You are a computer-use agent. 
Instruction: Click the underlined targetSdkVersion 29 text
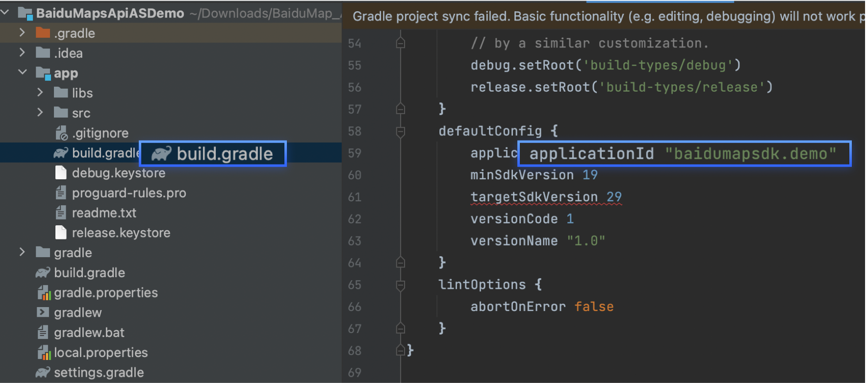545,197
